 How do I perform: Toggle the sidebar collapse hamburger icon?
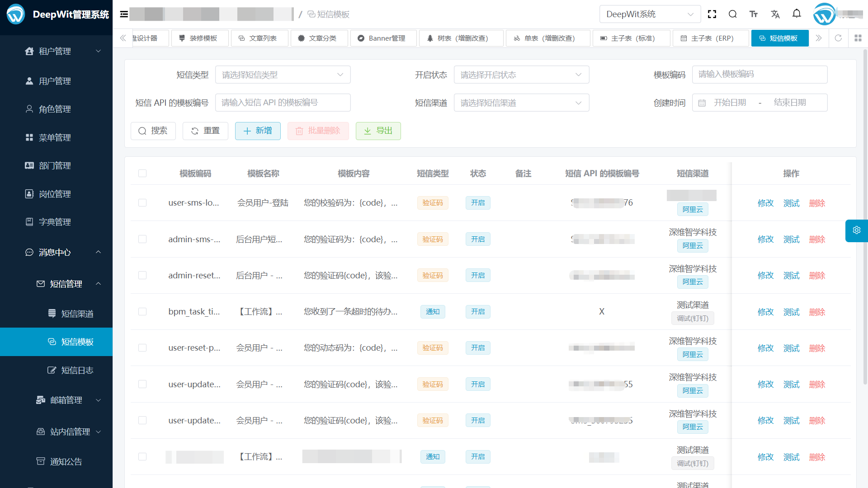[123, 14]
